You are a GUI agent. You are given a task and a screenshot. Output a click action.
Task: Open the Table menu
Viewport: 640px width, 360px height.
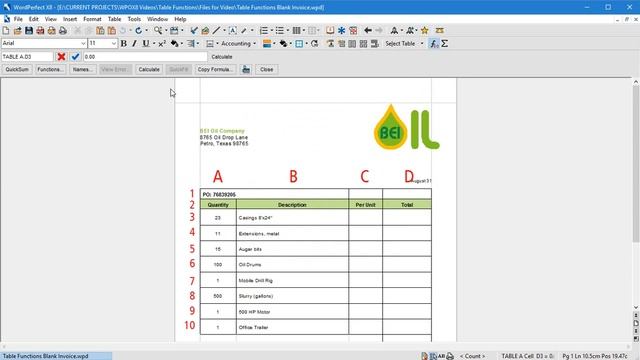coord(114,19)
